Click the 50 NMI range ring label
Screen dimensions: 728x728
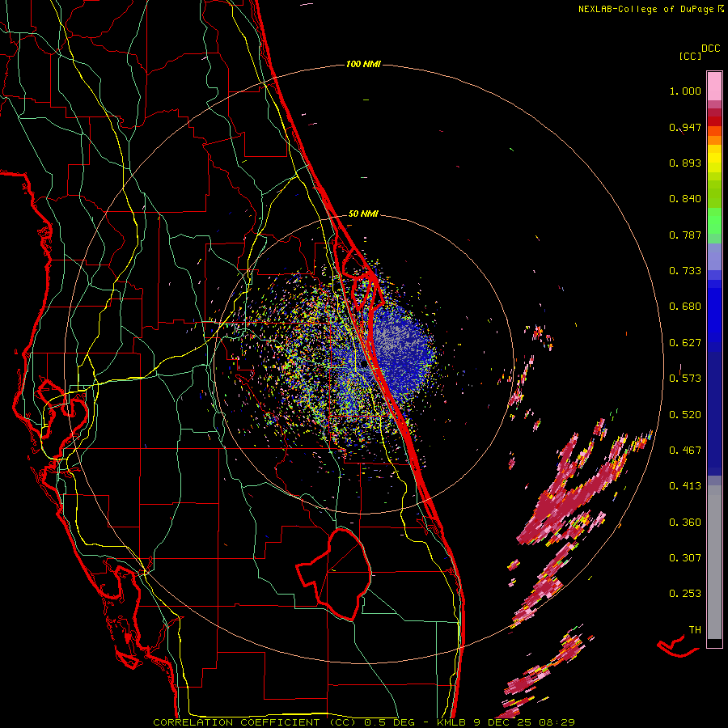point(363,214)
